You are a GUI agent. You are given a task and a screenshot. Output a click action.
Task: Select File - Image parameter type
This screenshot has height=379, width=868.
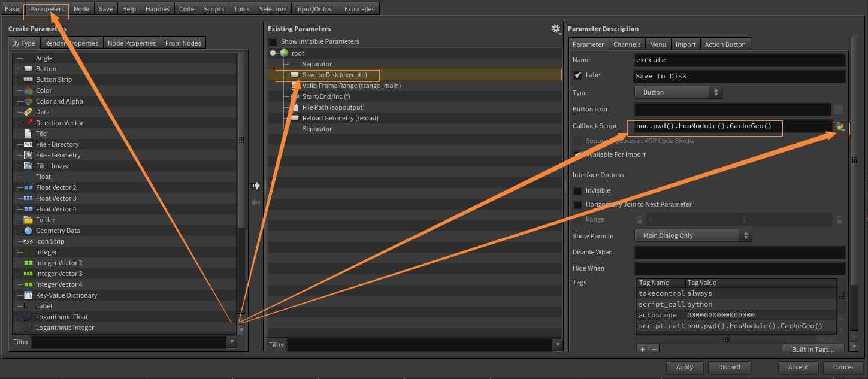tap(53, 166)
